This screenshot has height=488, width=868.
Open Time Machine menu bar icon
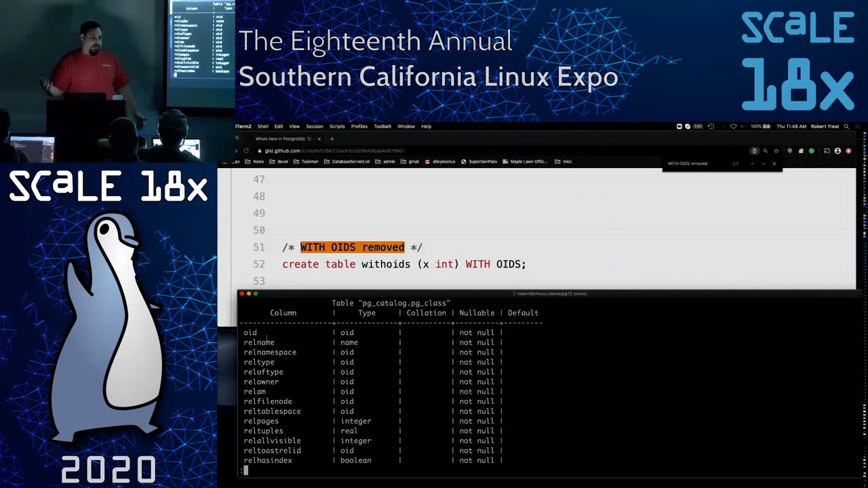711,126
